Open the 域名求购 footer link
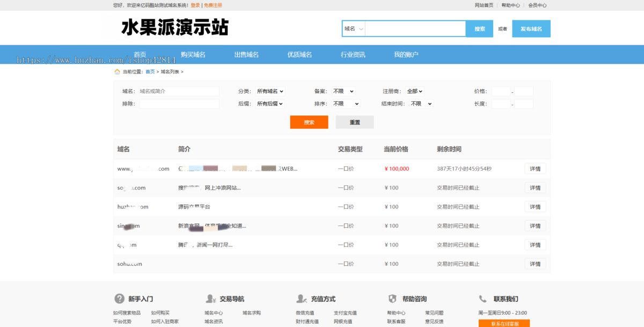Screen dimensions: 644x327 click(252, 313)
